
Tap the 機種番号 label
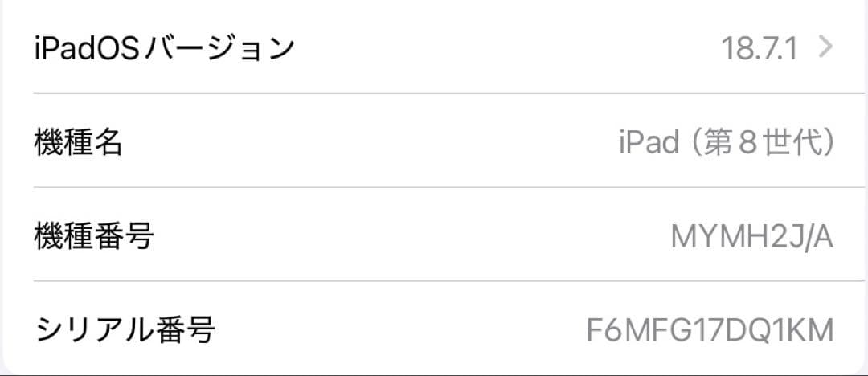click(93, 236)
